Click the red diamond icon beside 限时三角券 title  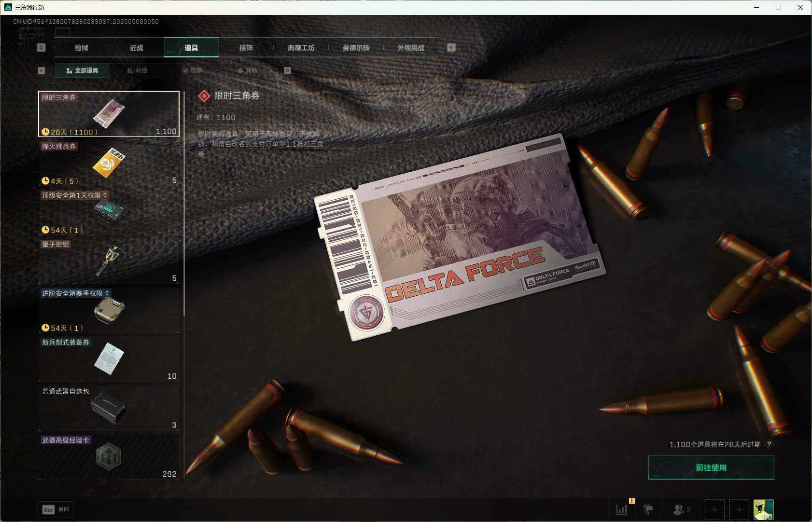[x=204, y=96]
